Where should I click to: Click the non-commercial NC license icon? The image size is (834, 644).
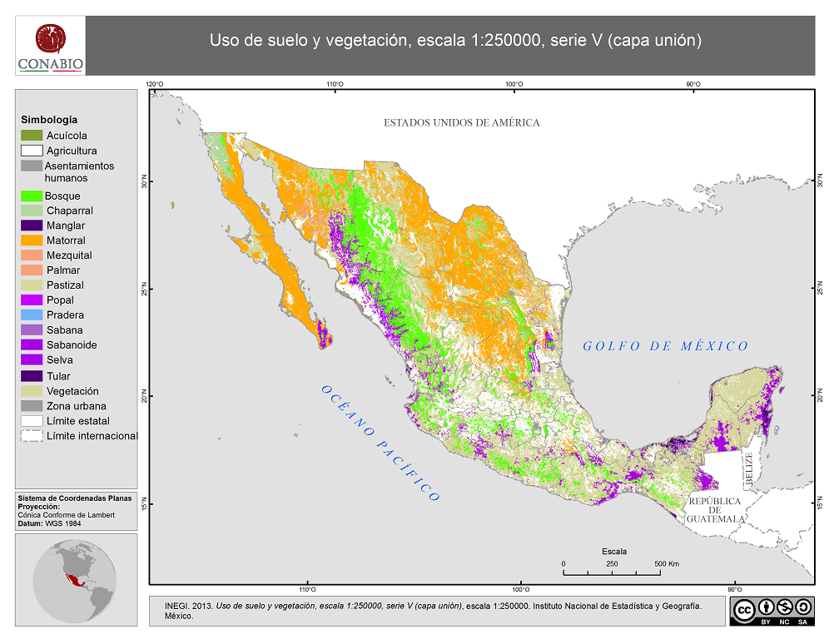[784, 607]
